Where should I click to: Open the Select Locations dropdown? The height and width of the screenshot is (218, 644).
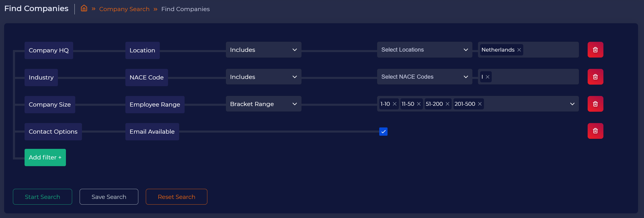424,50
